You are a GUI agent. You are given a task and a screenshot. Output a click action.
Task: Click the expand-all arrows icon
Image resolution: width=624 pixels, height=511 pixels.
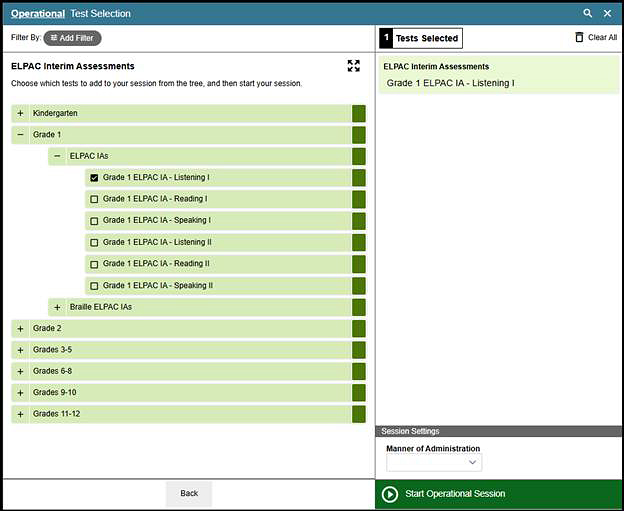(353, 66)
